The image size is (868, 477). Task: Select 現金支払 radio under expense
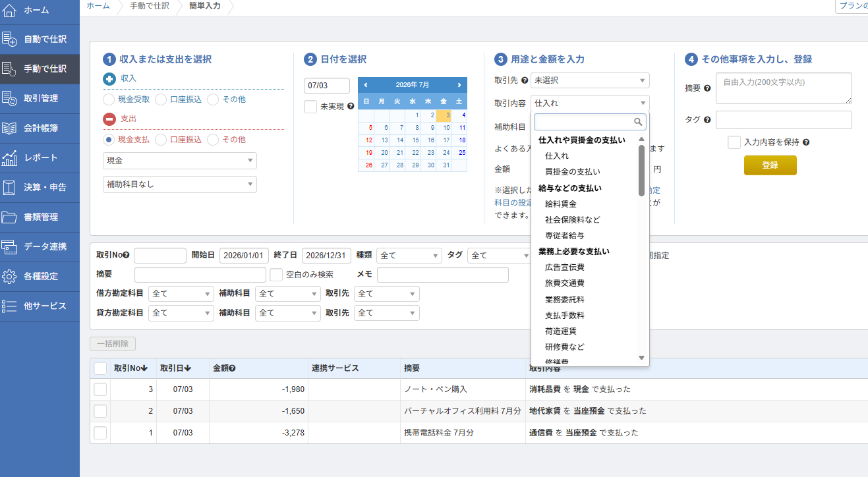pos(109,140)
